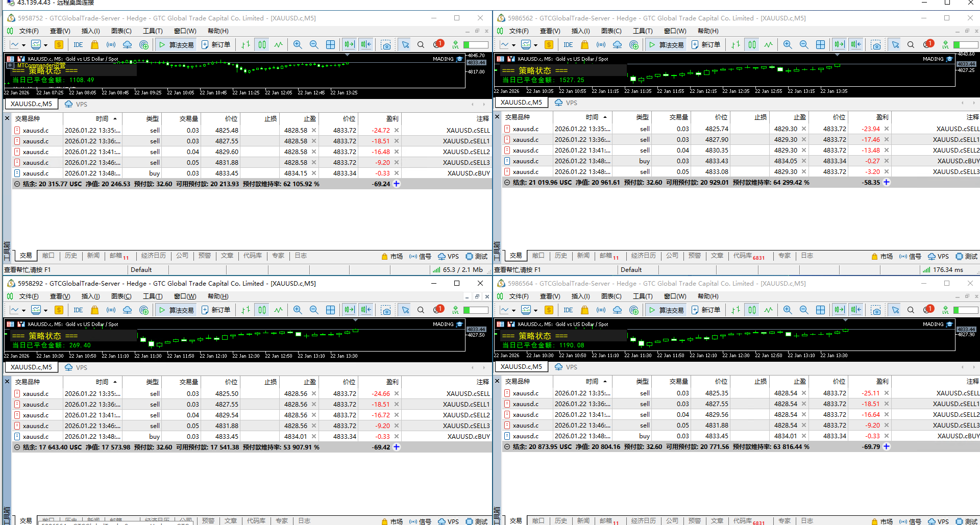Expand the MTCommander plus expander on the 5958752 chart

(10, 65)
